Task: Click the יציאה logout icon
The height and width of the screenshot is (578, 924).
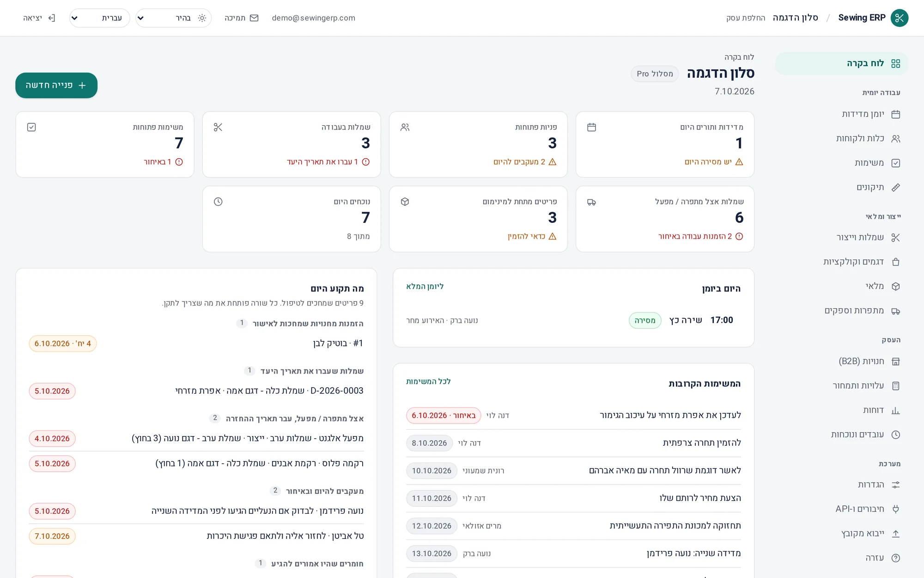Action: click(x=52, y=18)
